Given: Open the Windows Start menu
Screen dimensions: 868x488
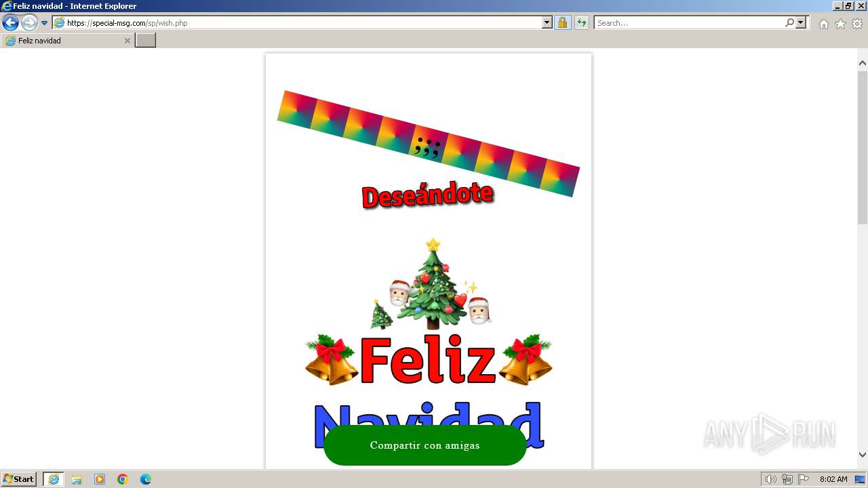Looking at the screenshot, I should (19, 479).
